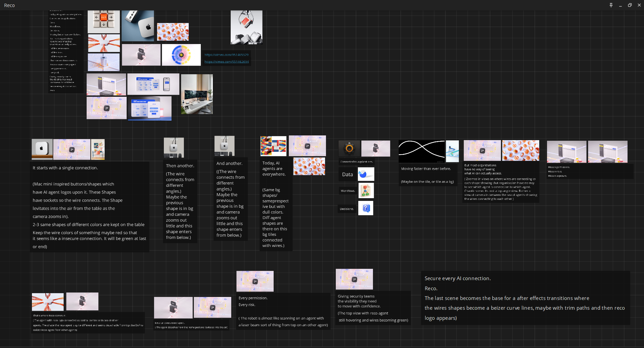This screenshot has width=644, height=348.
Task: Toggle the pin window icon in title bar
Action: click(x=611, y=5)
